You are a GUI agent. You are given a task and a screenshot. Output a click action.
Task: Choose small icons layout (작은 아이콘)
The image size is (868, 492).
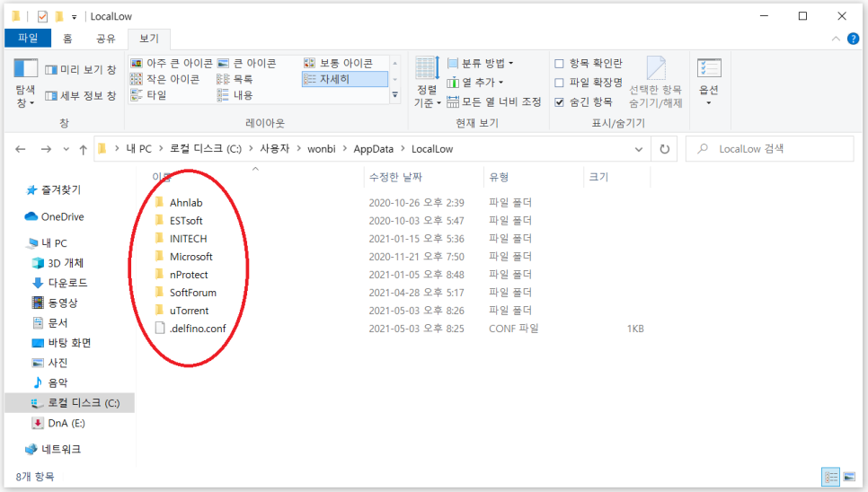click(x=165, y=79)
